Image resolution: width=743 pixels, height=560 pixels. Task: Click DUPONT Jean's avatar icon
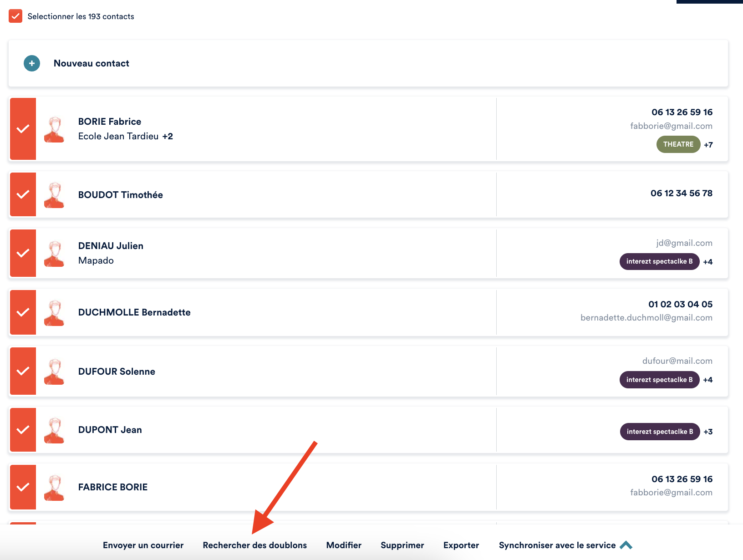click(54, 430)
